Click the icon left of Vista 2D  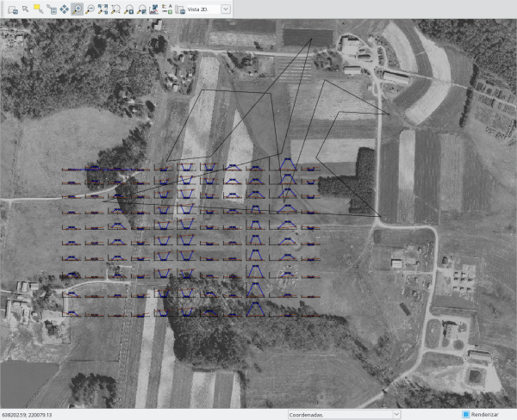[x=179, y=9]
